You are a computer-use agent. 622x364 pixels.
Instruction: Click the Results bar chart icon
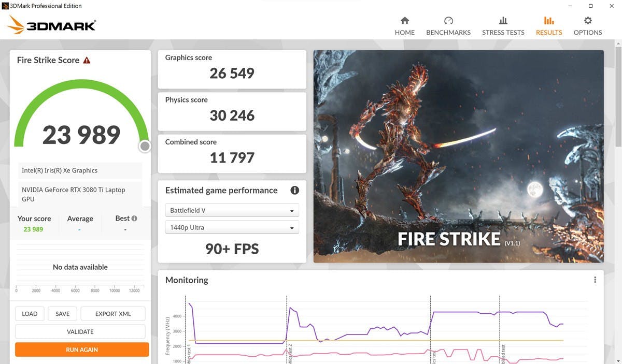pos(548,21)
